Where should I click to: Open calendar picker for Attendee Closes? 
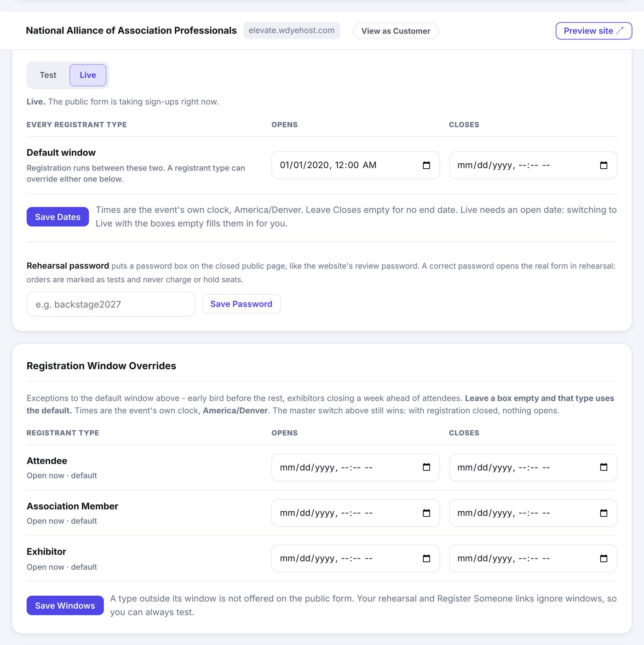coord(604,467)
